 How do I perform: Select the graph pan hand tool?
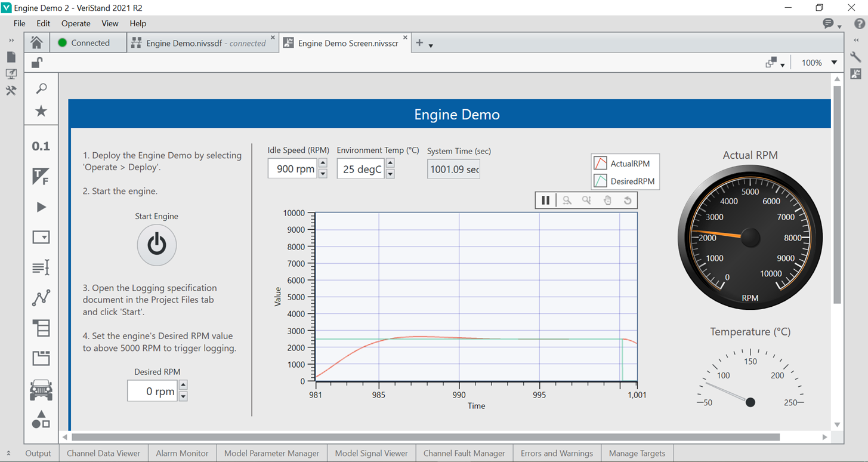(607, 201)
